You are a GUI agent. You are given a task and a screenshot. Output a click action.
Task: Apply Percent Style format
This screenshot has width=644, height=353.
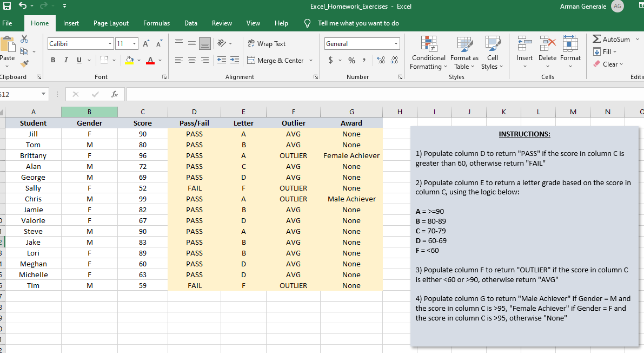point(351,60)
